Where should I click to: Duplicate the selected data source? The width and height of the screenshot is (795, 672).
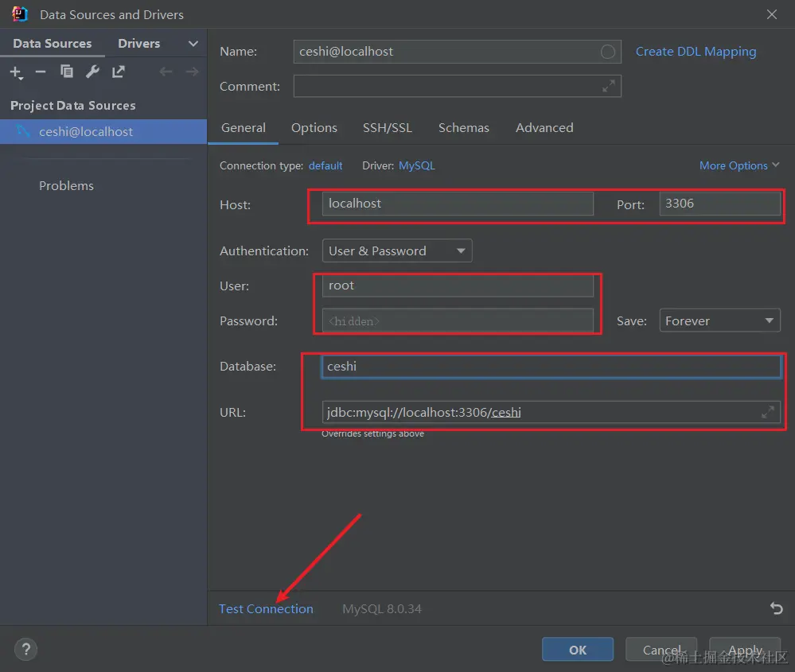[x=66, y=72]
